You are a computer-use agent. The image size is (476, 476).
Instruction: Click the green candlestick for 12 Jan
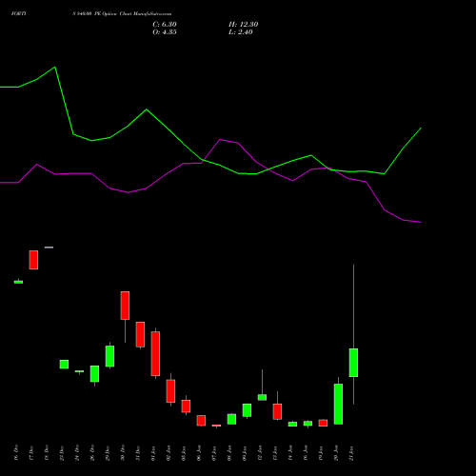click(262, 397)
